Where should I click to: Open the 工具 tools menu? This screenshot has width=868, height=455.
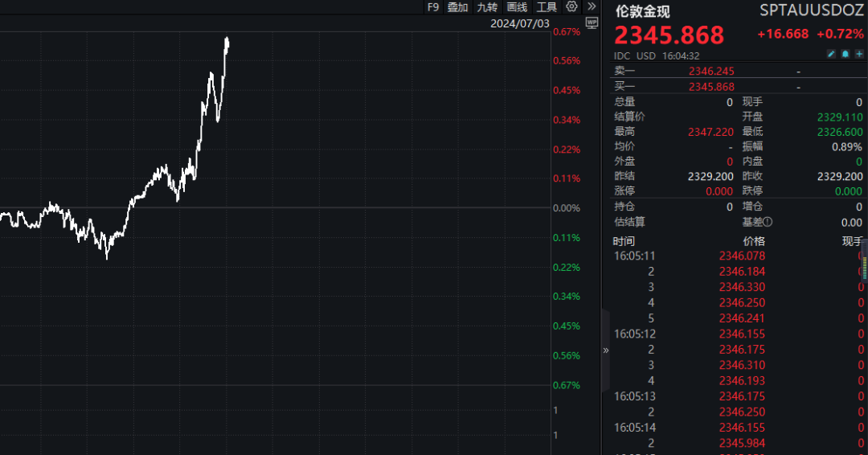[x=547, y=7]
